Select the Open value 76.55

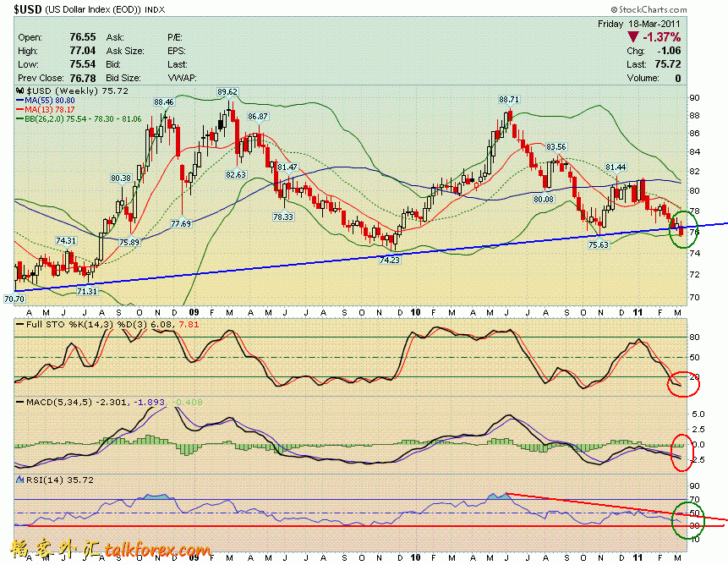click(83, 37)
